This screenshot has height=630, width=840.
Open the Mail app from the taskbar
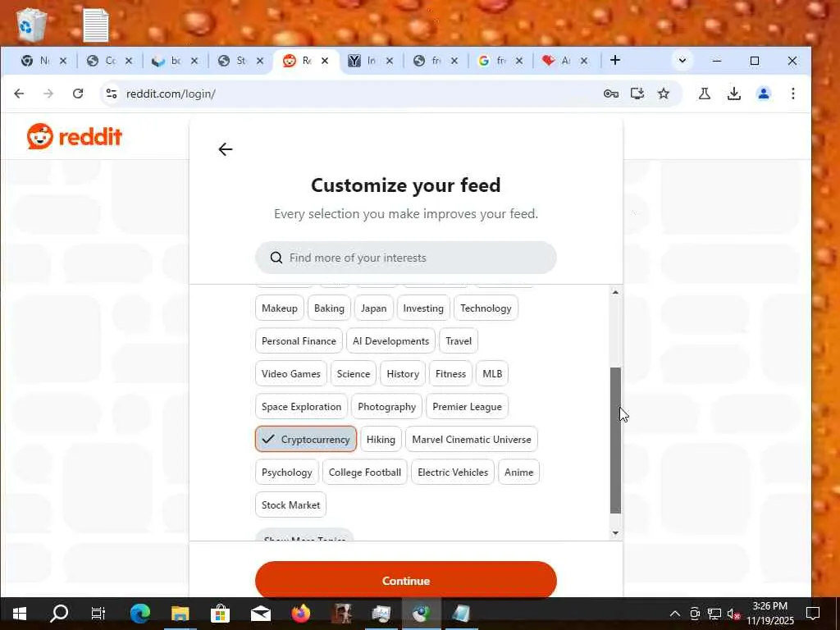[261, 614]
